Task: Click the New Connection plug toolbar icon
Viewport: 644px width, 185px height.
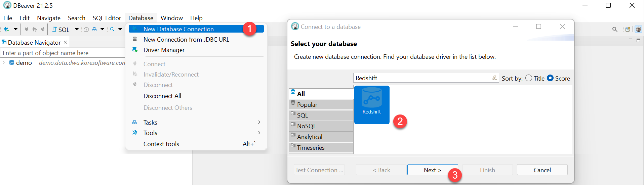Action: coord(6,29)
